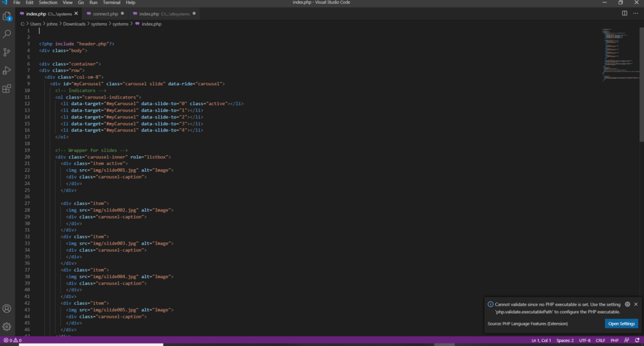Open the View menu
The height and width of the screenshot is (346, 644).
tap(68, 3)
